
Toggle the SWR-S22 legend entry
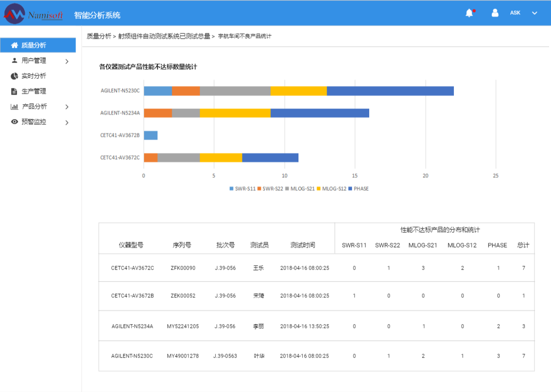[x=270, y=189]
